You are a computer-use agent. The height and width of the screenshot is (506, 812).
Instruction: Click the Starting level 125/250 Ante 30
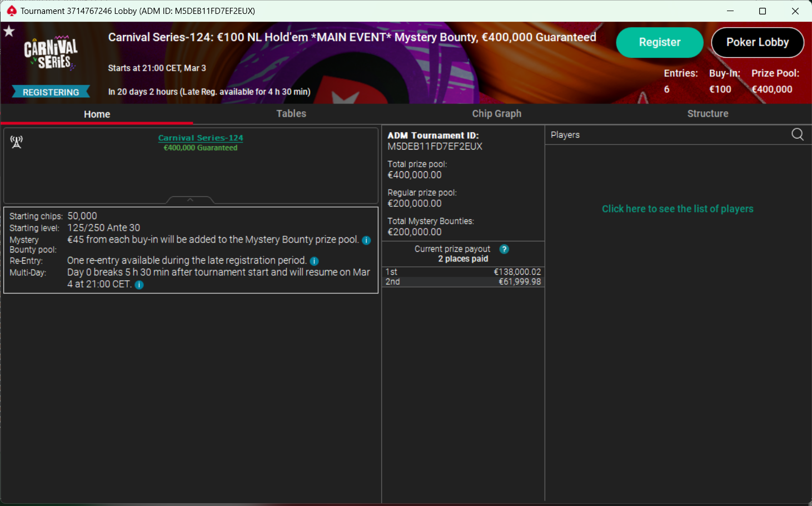(x=104, y=227)
